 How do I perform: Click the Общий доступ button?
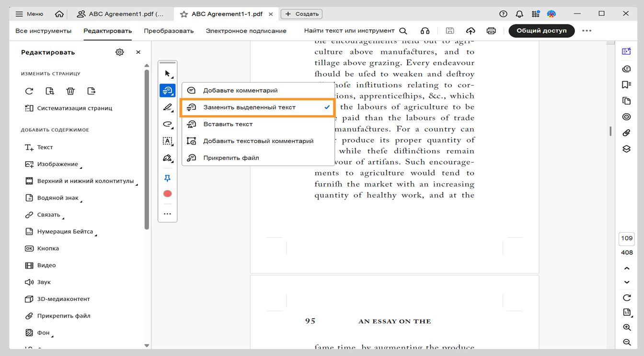click(541, 31)
